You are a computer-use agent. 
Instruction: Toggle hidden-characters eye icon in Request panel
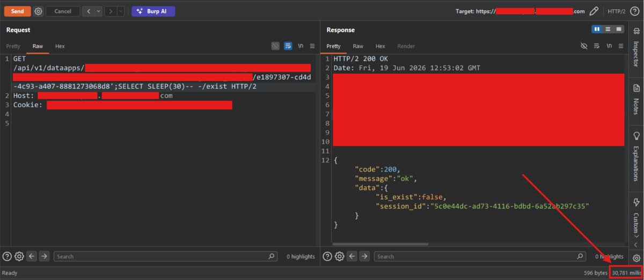275,46
